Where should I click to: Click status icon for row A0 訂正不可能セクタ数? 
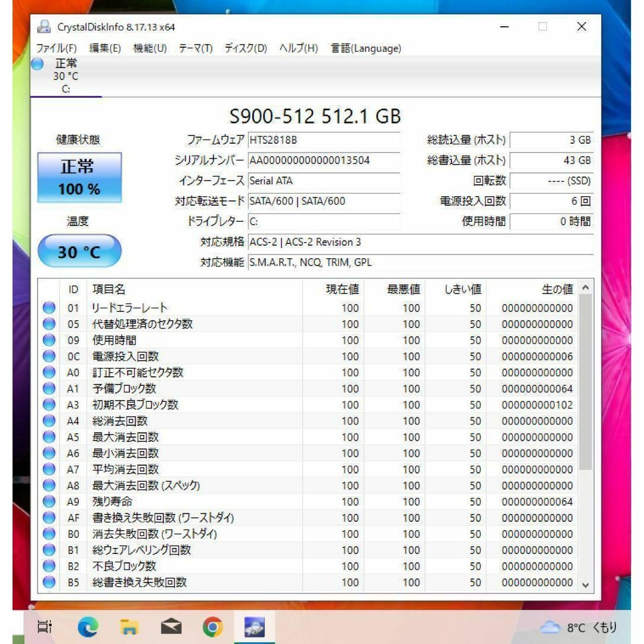49,373
